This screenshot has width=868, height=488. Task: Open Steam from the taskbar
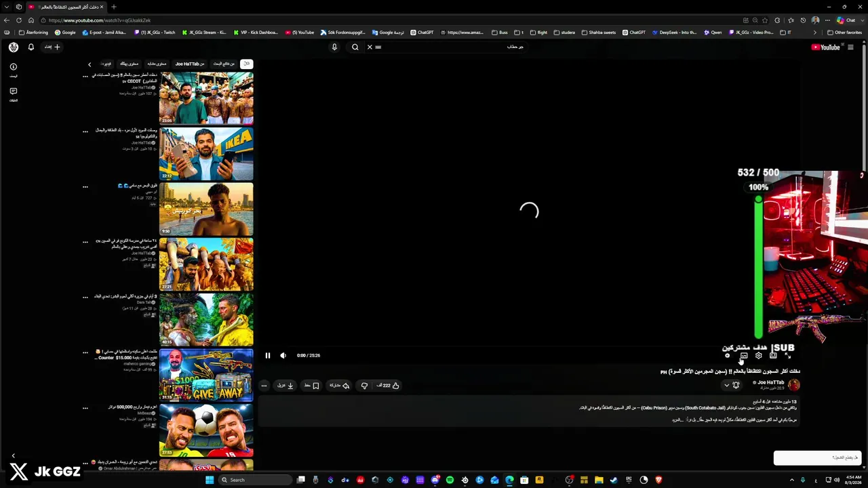pos(614,480)
